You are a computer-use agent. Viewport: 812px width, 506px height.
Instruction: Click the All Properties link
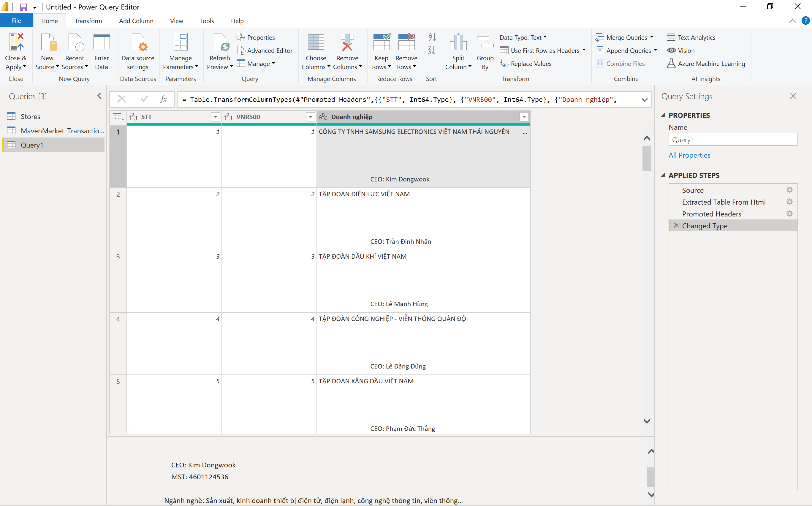coord(689,155)
